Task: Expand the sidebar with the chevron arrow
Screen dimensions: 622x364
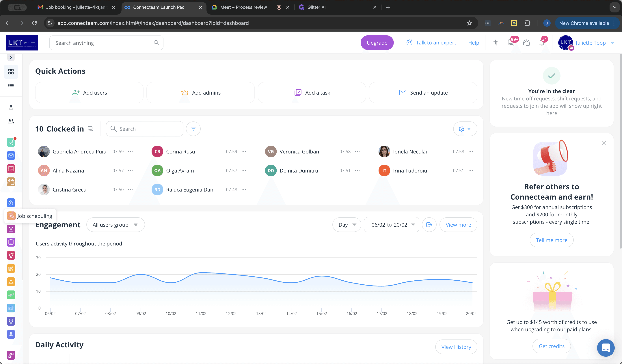Action: [x=11, y=57]
